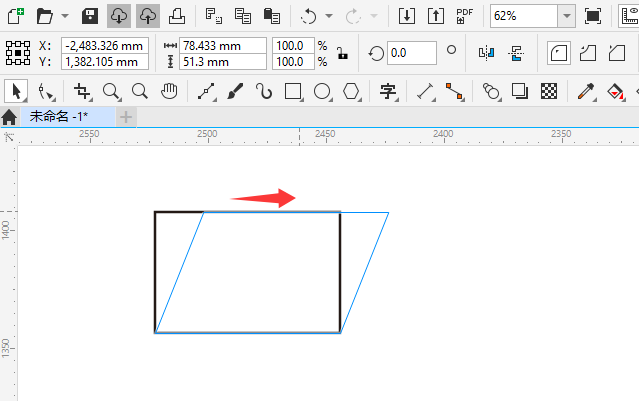Select the Ellipse tool
This screenshot has height=401, width=639.
tap(322, 91)
